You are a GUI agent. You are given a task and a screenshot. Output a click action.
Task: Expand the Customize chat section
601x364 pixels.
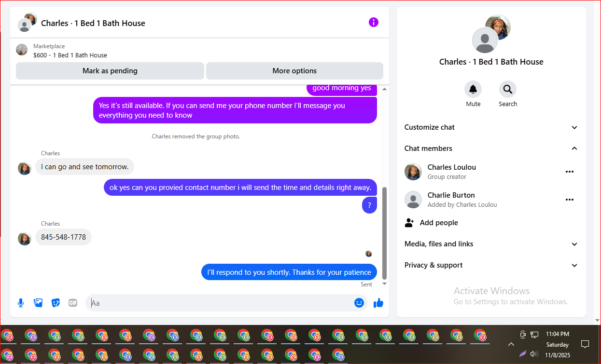point(491,127)
